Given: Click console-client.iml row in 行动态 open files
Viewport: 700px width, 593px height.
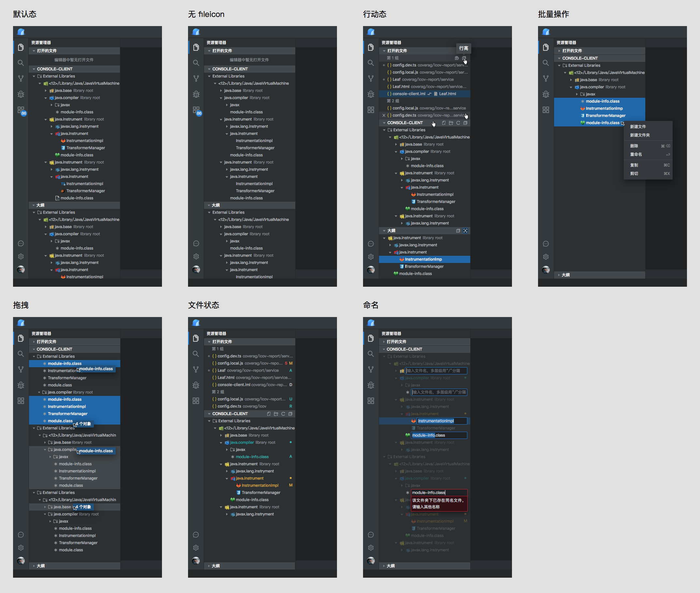Looking at the screenshot, I should point(409,94).
